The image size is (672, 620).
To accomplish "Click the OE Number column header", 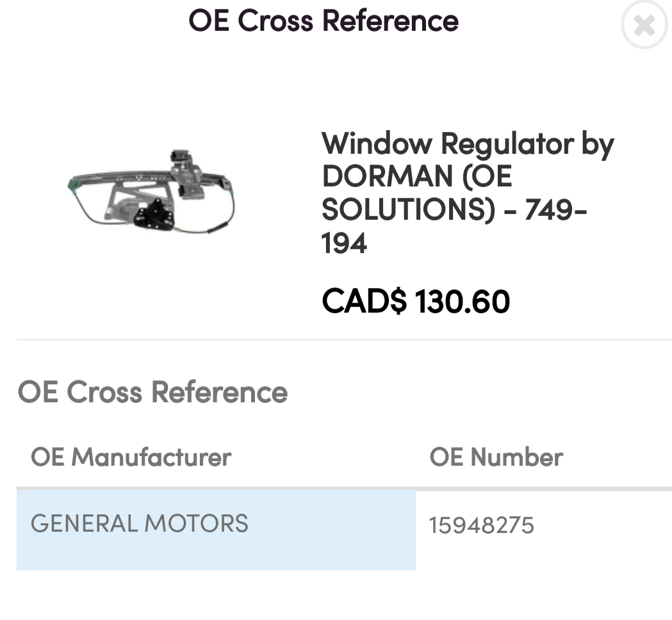I will [x=497, y=457].
